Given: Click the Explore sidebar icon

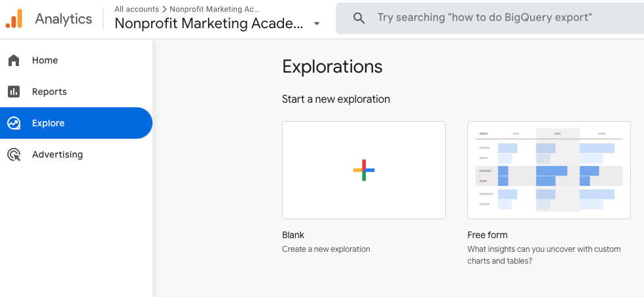Looking at the screenshot, I should (x=14, y=123).
